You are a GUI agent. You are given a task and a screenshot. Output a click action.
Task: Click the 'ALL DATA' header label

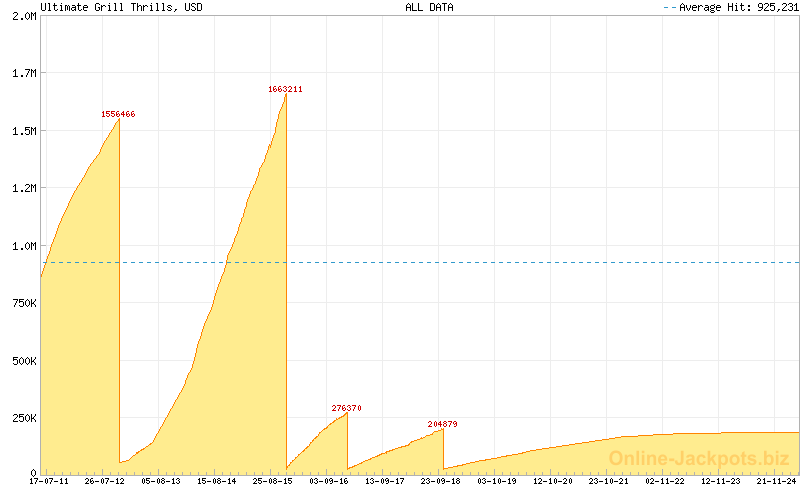(429, 7)
